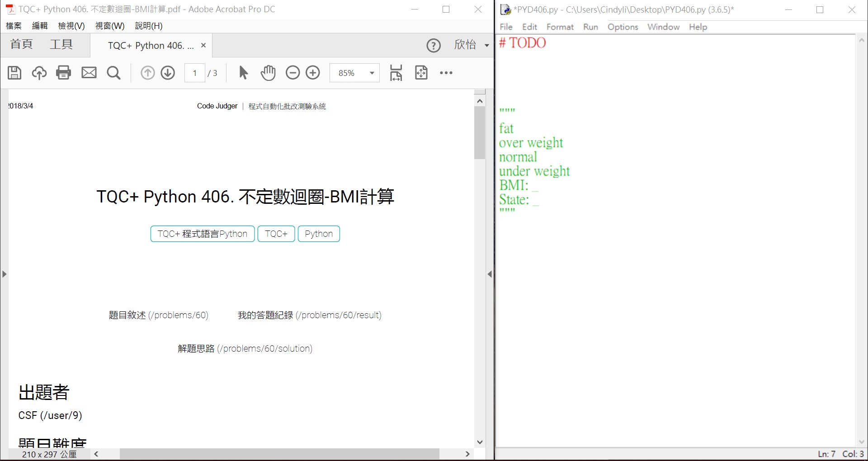Open the 說明(H) menu in Acrobat
The height and width of the screenshot is (461, 868).
point(149,26)
